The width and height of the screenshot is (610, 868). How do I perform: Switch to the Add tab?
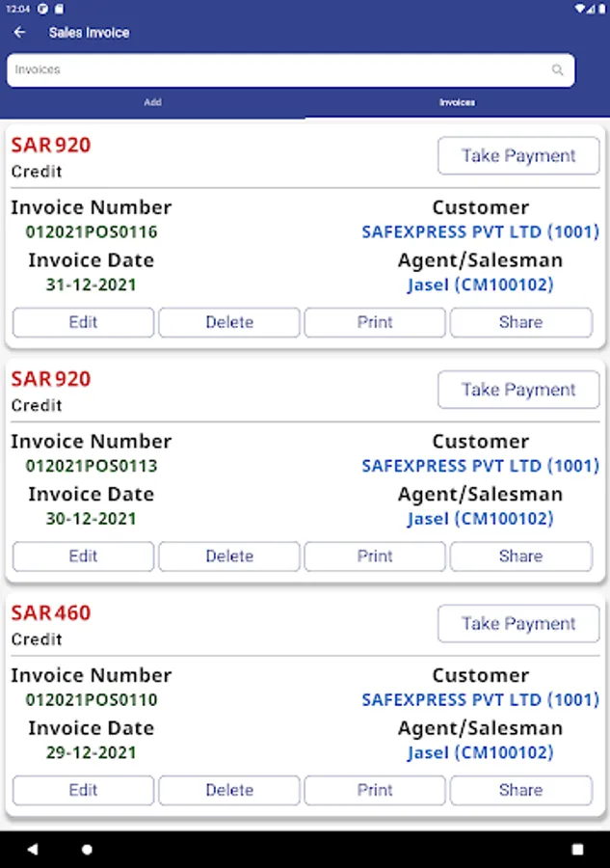152,102
